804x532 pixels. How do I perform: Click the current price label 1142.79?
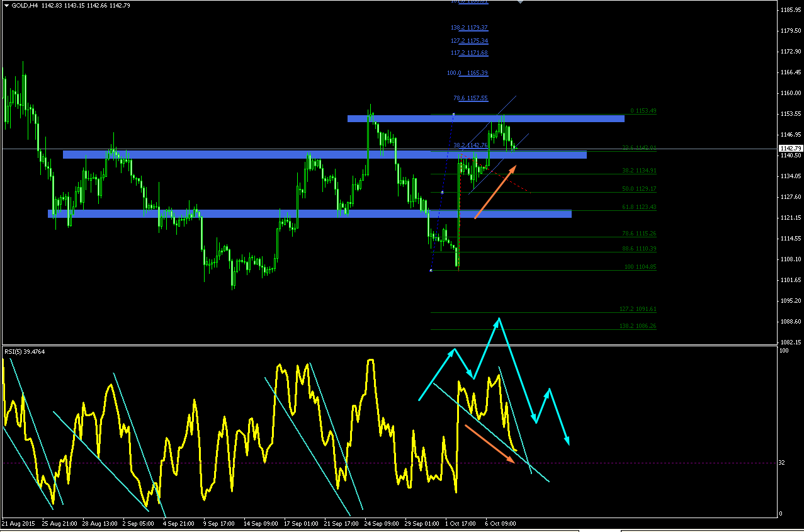coord(791,149)
